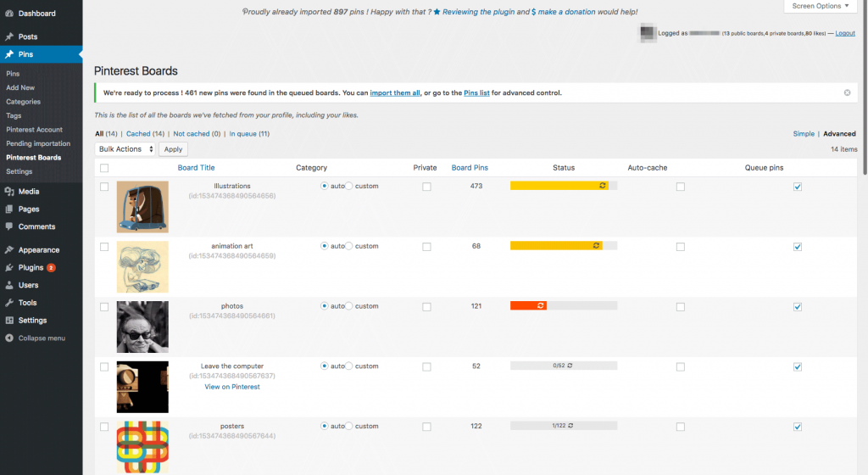868x475 pixels.
Task: Click the Tools wrench icon
Action: 8,303
